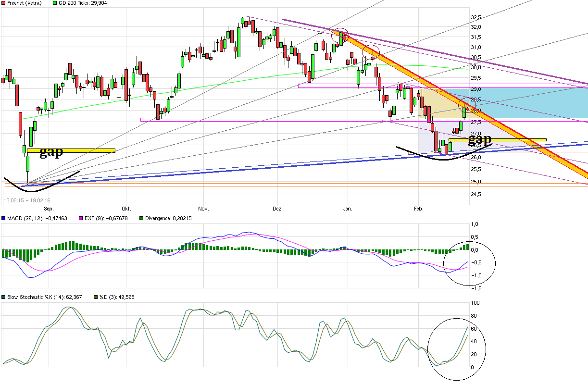Click the "gap" label on September yellow bar
Image resolution: width=588 pixels, height=384 pixels.
[51, 152]
